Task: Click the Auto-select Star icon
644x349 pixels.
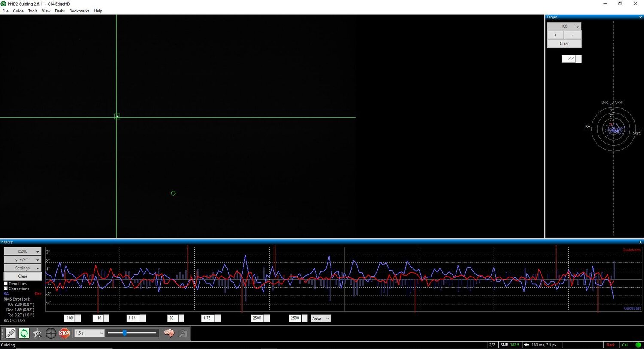Action: tap(38, 333)
